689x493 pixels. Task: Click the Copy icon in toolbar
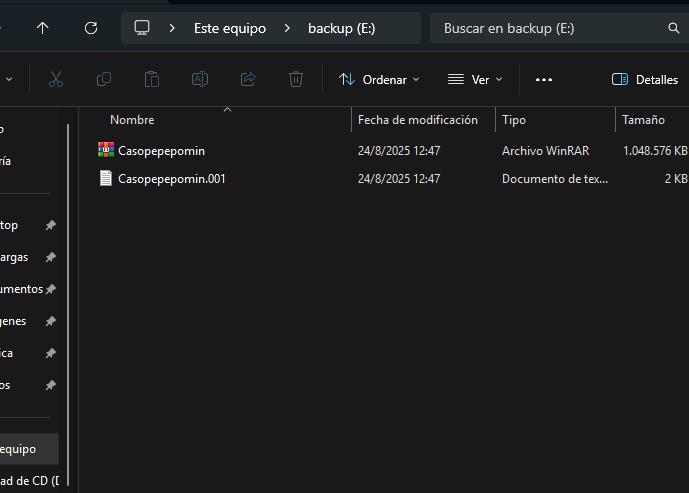coord(104,79)
